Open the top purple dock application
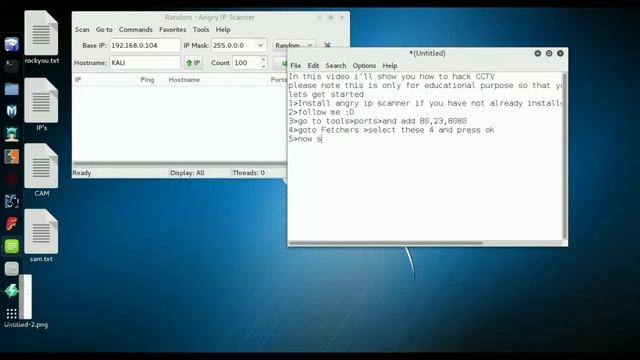The width and height of the screenshot is (640, 360). point(11,44)
